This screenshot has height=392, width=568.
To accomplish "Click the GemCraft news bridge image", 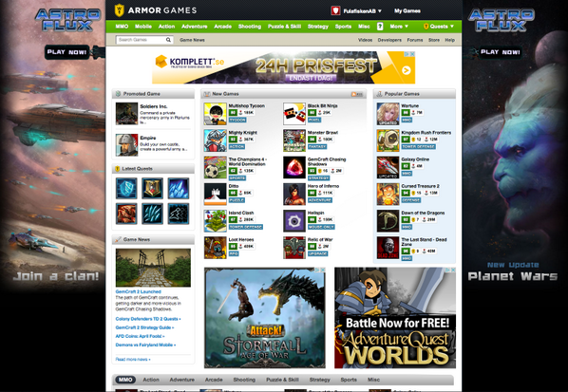I will click(x=153, y=268).
